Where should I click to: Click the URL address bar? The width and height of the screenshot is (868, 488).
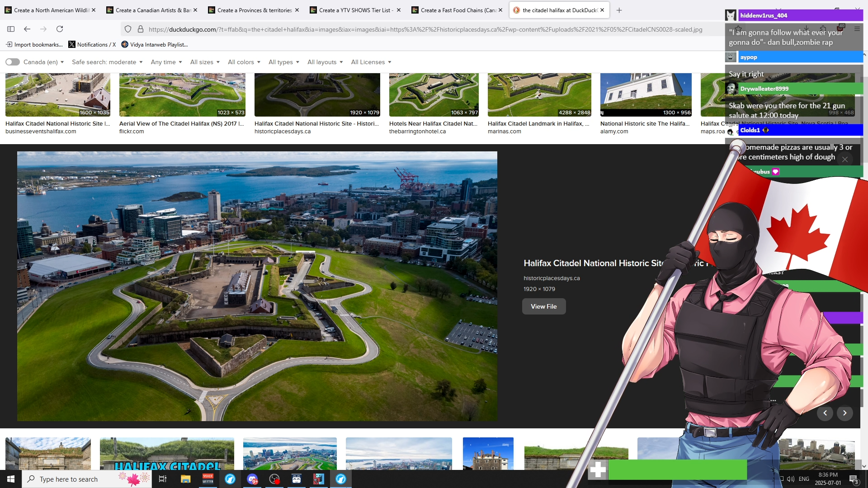(425, 29)
